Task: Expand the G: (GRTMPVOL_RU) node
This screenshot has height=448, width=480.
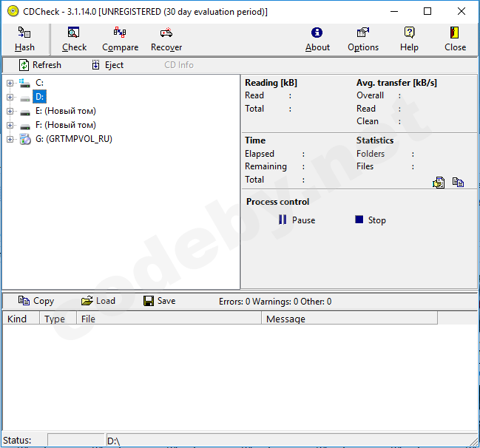Action: pos(10,139)
